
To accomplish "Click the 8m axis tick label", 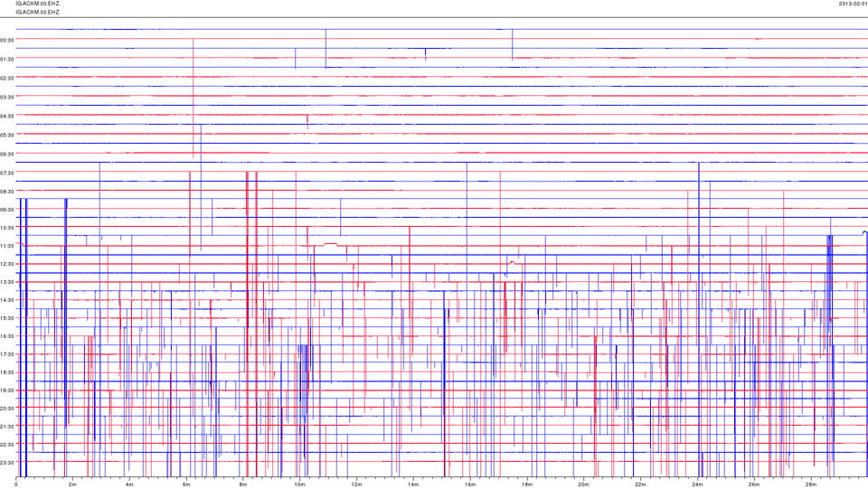I will 243,484.
